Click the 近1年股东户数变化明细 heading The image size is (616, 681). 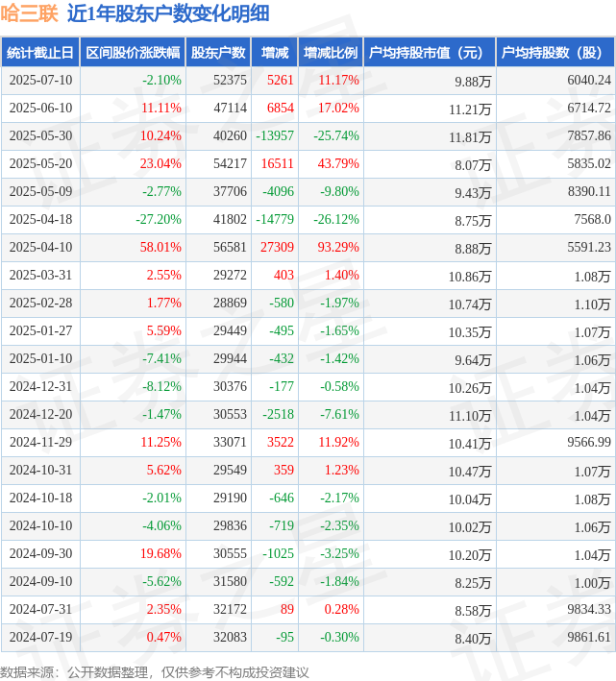click(168, 13)
